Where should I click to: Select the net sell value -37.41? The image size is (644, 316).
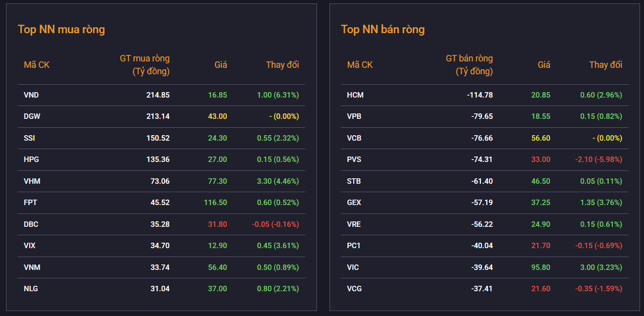pos(482,289)
